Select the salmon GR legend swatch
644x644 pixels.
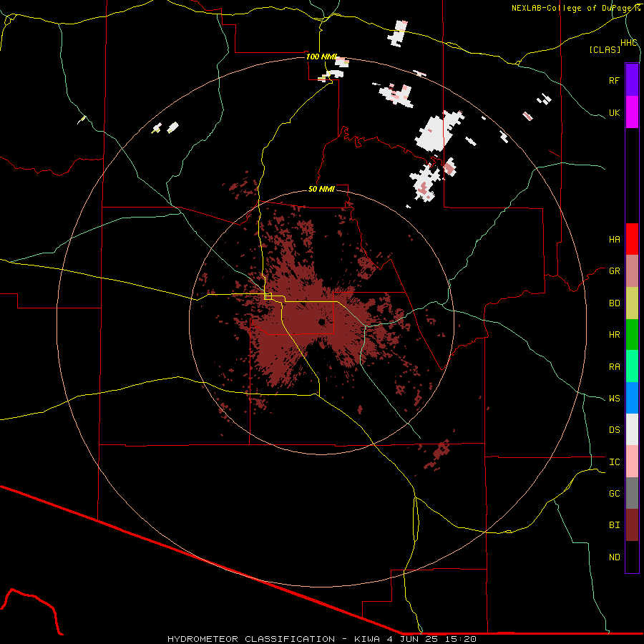pyautogui.click(x=632, y=271)
